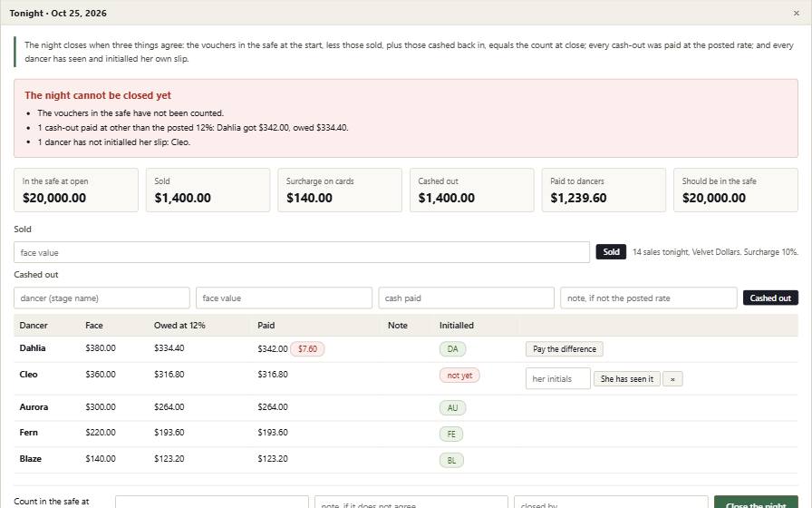The height and width of the screenshot is (508, 812).
Task: Click Pay the difference for Dahlia
Action: tap(564, 349)
